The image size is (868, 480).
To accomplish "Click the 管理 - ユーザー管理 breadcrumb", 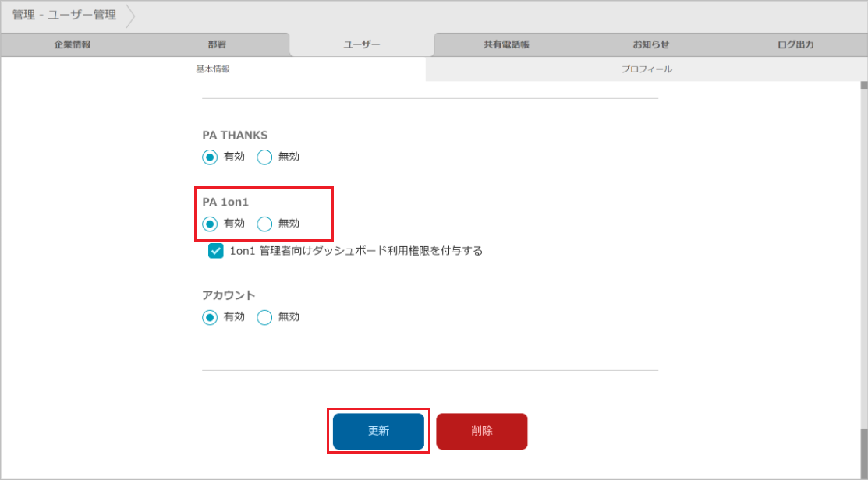I will 64,16.
